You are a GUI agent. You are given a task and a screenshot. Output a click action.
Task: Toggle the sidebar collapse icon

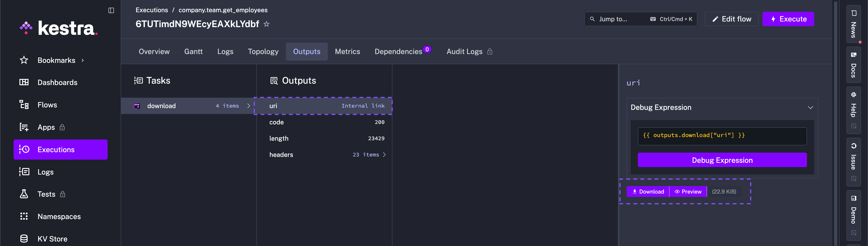111,10
